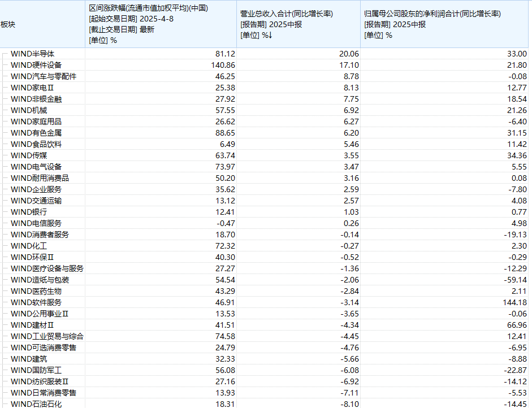Choose WIND医疗设备与服务 in the list

pyautogui.click(x=47, y=268)
